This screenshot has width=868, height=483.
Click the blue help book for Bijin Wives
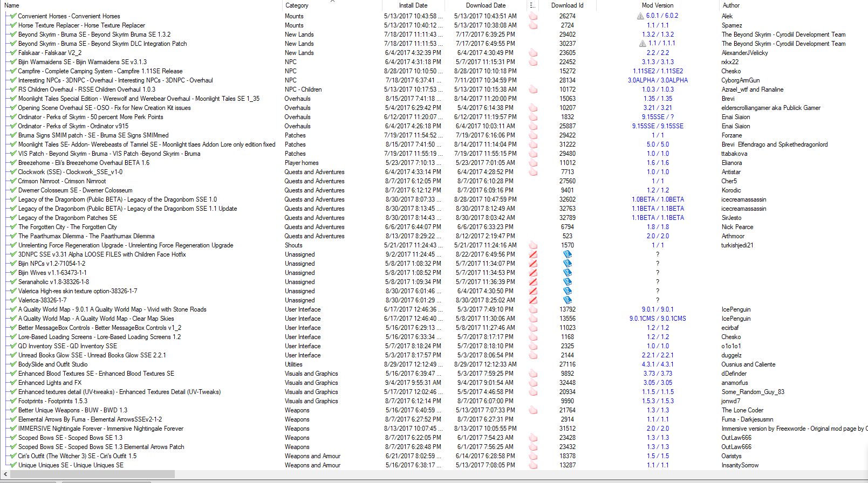(567, 273)
